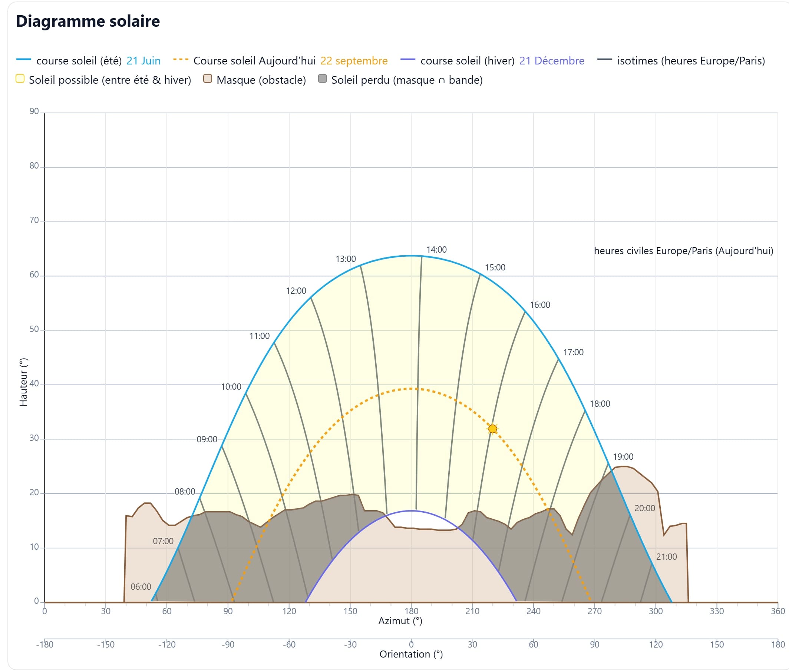789x672 pixels.
Task: Toggle the Masque (obstacle) legend box
Action: pyautogui.click(x=208, y=79)
